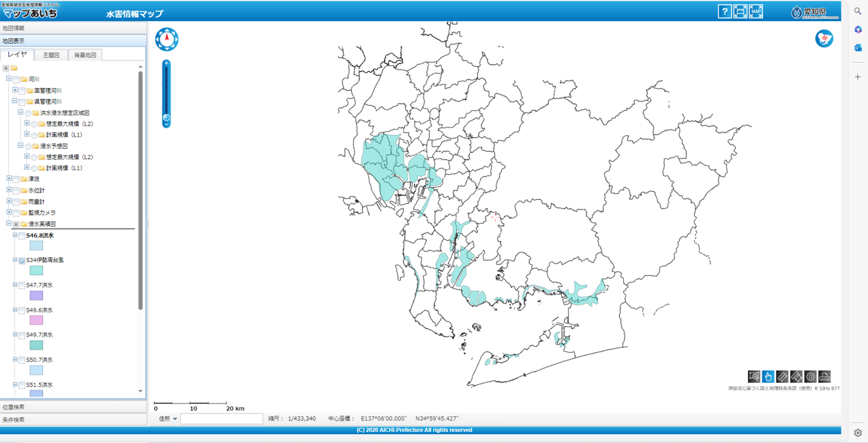Open Outlook sidebar icon
Screen dimensions: 868x443
pyautogui.click(x=858, y=48)
